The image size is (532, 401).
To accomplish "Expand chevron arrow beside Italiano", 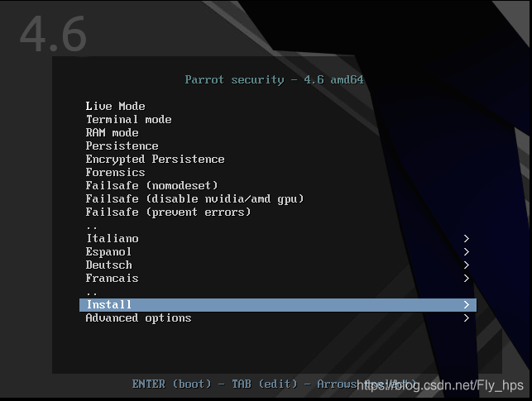I will (467, 239).
